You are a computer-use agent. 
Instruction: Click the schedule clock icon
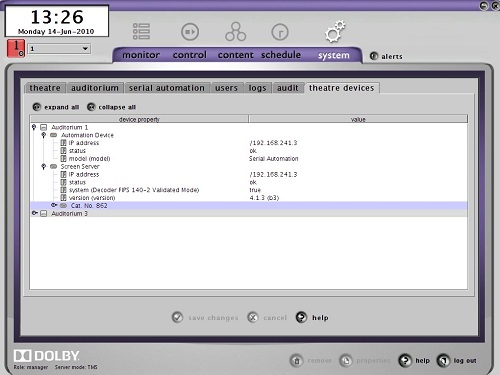click(280, 32)
